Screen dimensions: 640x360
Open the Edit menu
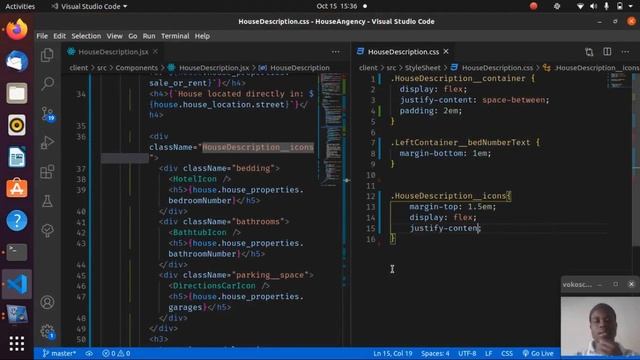point(59,36)
